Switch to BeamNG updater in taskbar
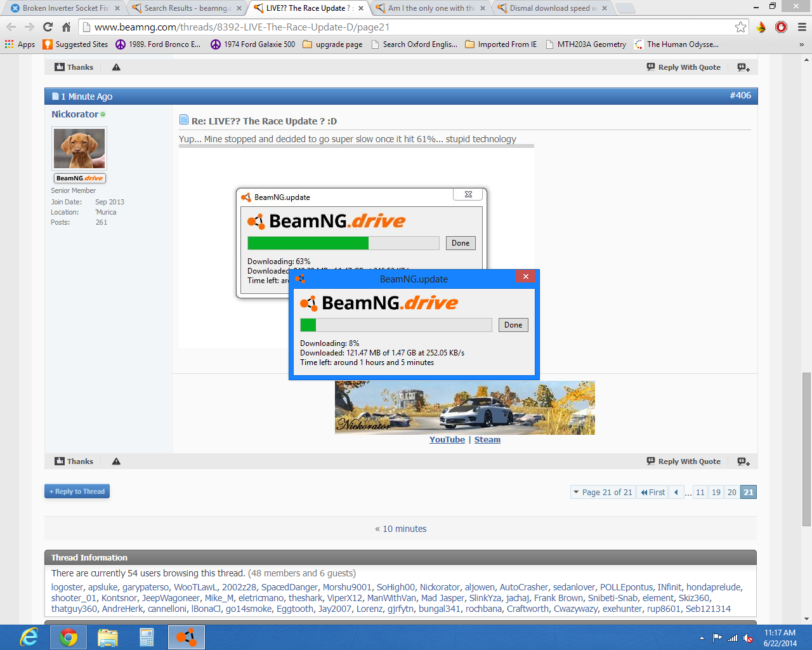This screenshot has height=650, width=812. 187,637
